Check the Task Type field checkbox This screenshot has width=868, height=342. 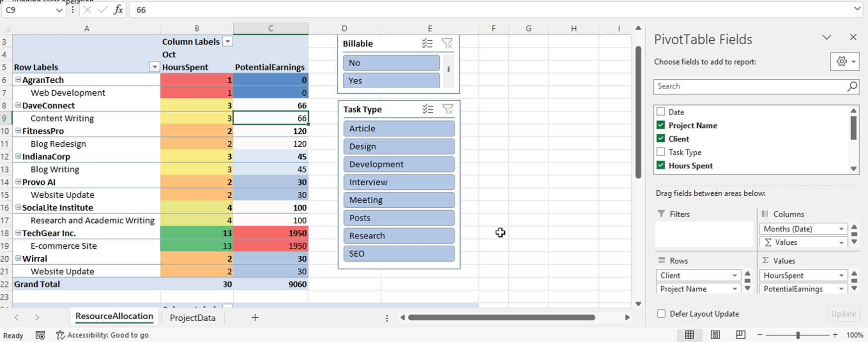point(661,152)
